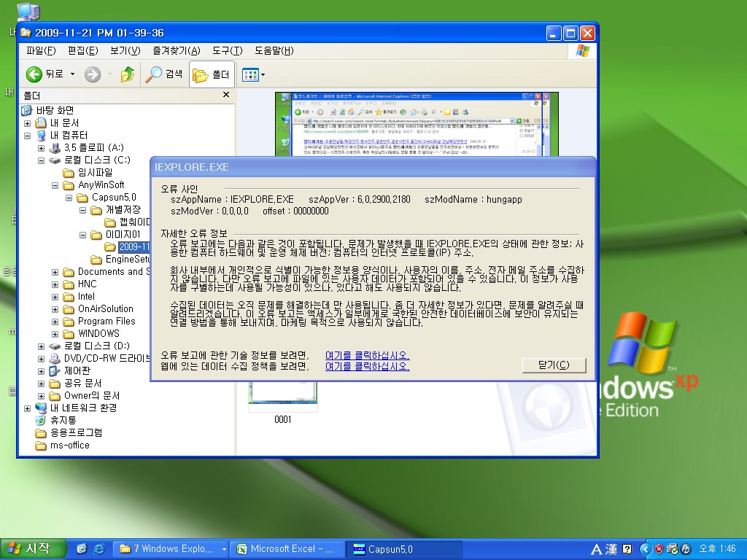Viewport: 747px width, 560px height.
Task: Select the 3.5 플로피 drive icon
Action: pyautogui.click(x=55, y=147)
